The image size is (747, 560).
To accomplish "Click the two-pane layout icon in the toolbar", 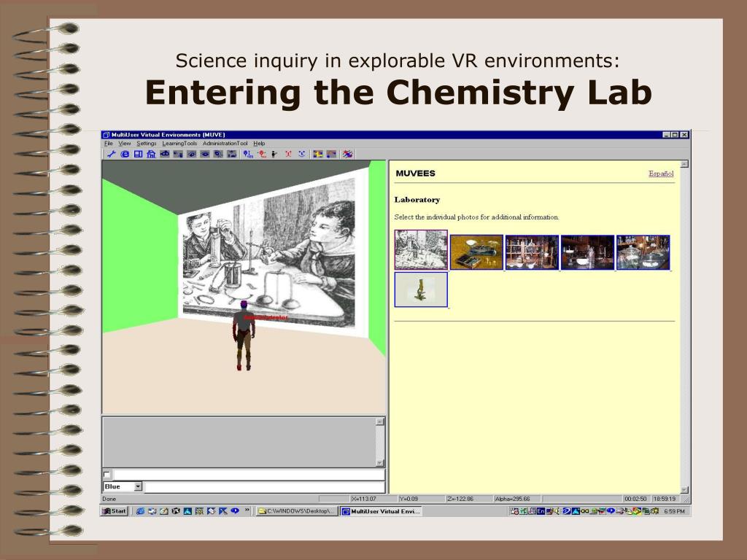I will [138, 154].
